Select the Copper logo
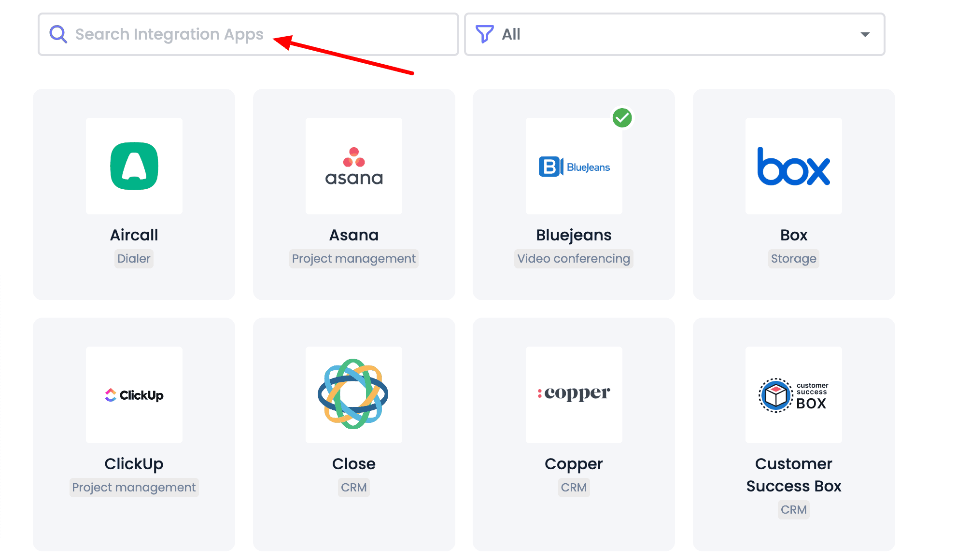The height and width of the screenshot is (560, 957). (574, 394)
